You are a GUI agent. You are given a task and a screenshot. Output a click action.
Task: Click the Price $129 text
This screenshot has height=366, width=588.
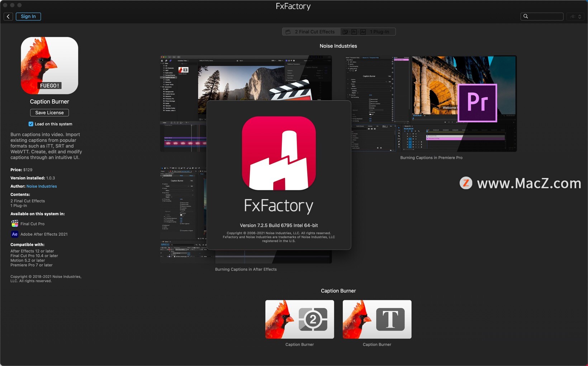coord(22,170)
